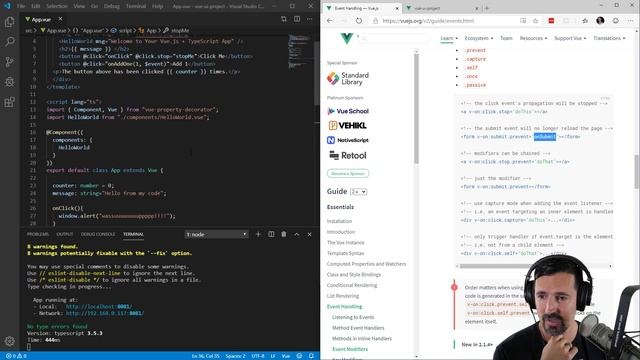Go back in the browser
This screenshot has width=640, height=360.
click(x=330, y=21)
